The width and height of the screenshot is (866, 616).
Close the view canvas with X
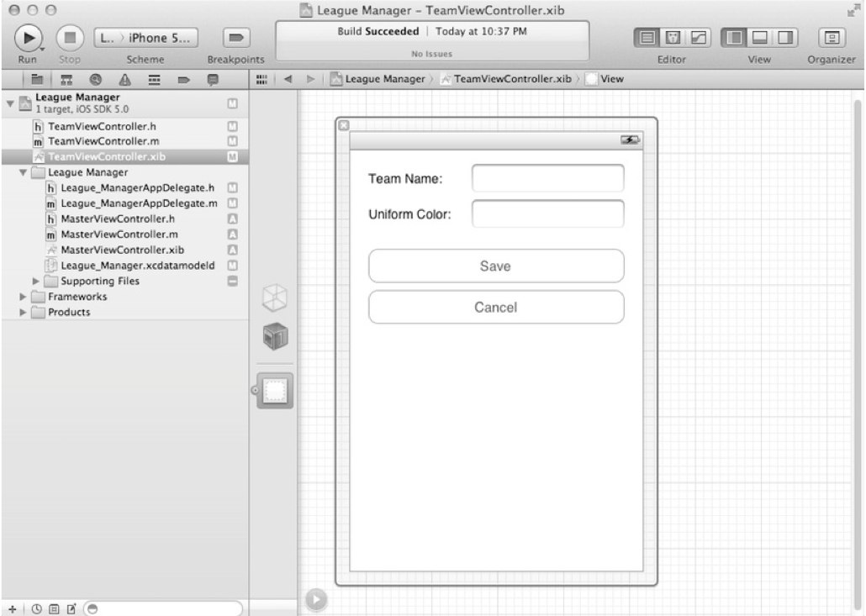click(x=344, y=125)
